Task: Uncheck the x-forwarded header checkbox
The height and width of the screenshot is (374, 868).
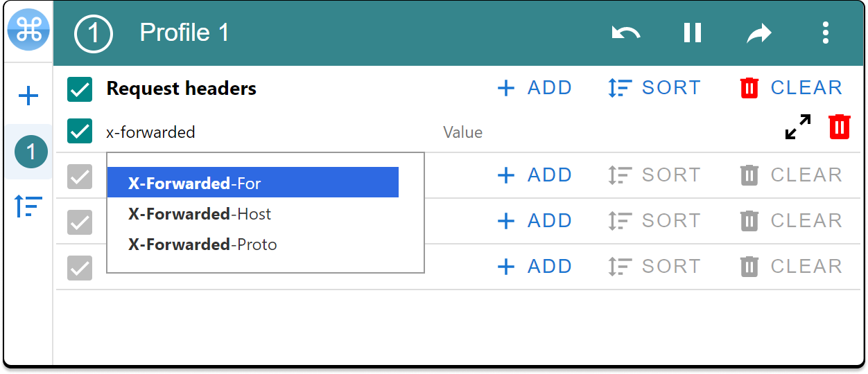Action: (80, 132)
